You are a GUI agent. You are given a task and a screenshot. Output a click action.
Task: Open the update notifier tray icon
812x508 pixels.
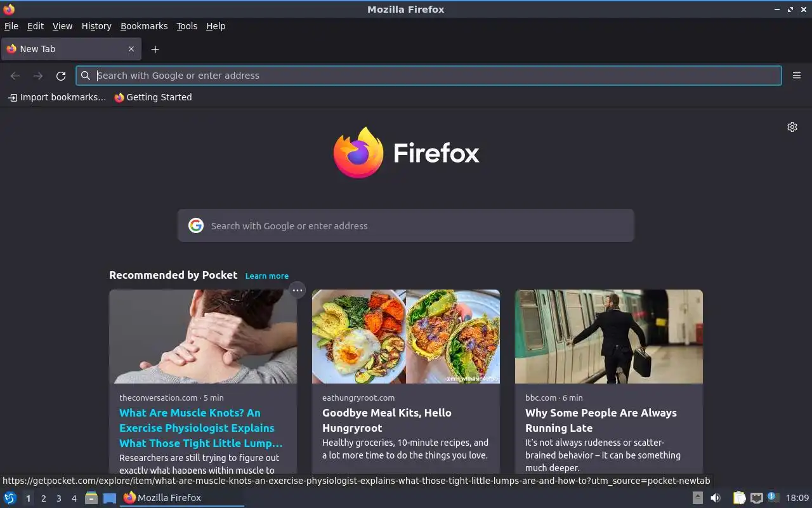click(x=773, y=497)
